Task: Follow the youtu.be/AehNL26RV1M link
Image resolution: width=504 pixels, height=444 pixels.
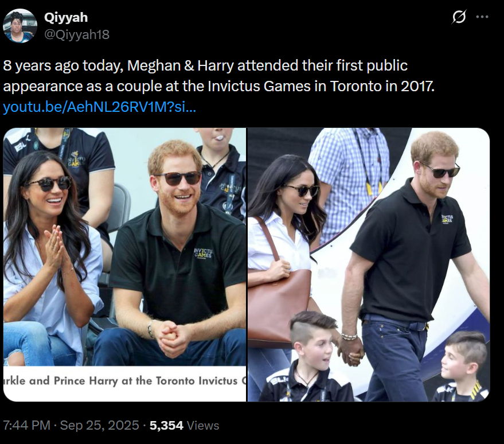Action: 99,107
